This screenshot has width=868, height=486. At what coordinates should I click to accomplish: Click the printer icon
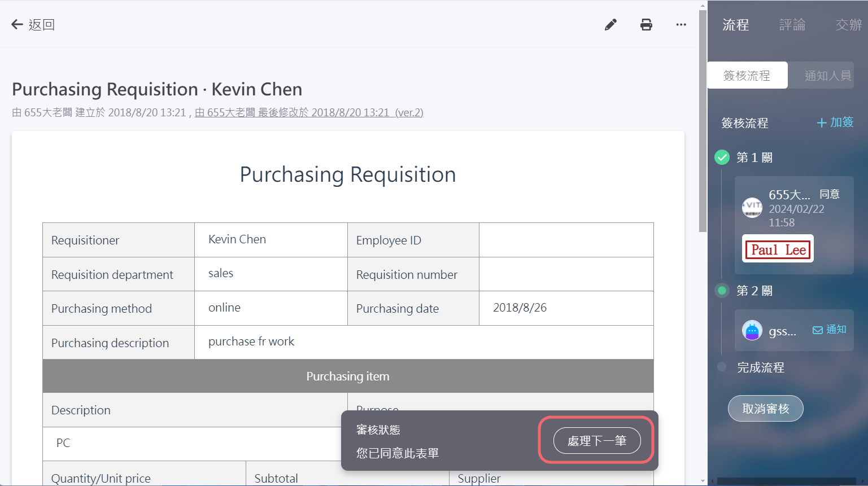pos(646,25)
